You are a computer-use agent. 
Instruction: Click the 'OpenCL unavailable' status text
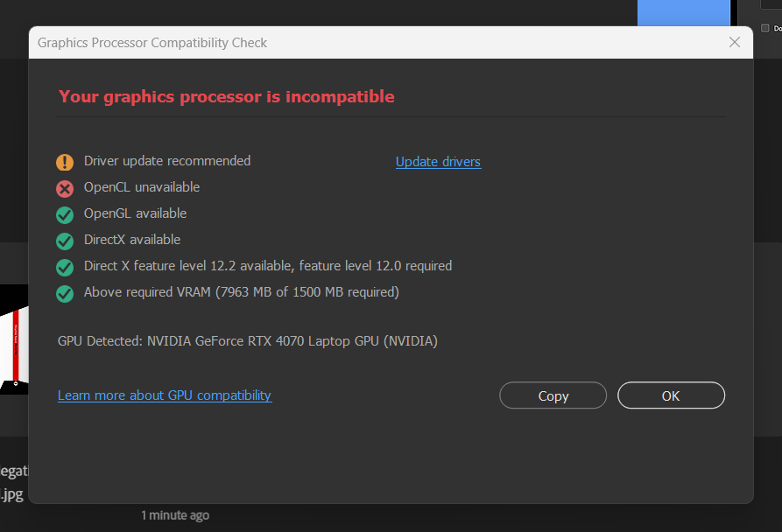[x=142, y=187]
